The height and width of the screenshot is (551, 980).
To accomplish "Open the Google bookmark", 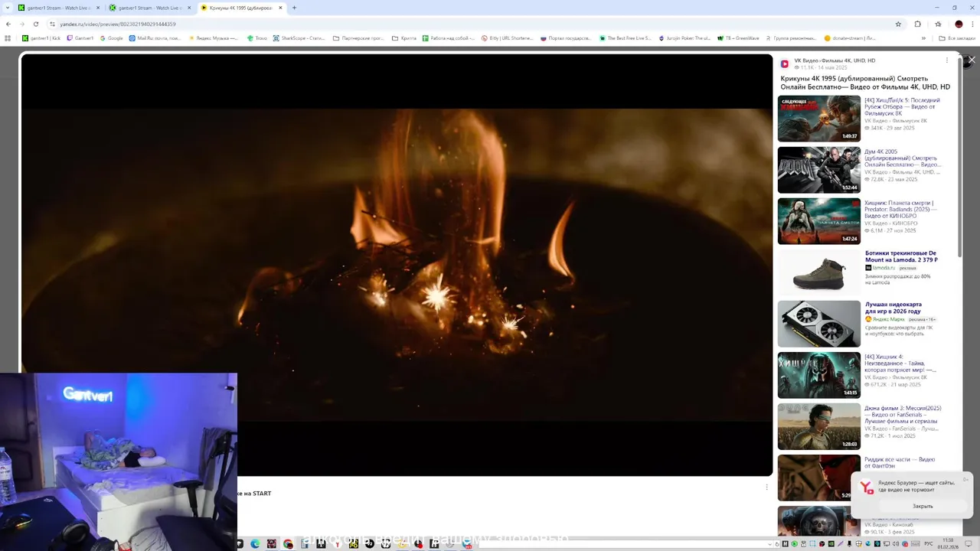I will (x=112, y=37).
